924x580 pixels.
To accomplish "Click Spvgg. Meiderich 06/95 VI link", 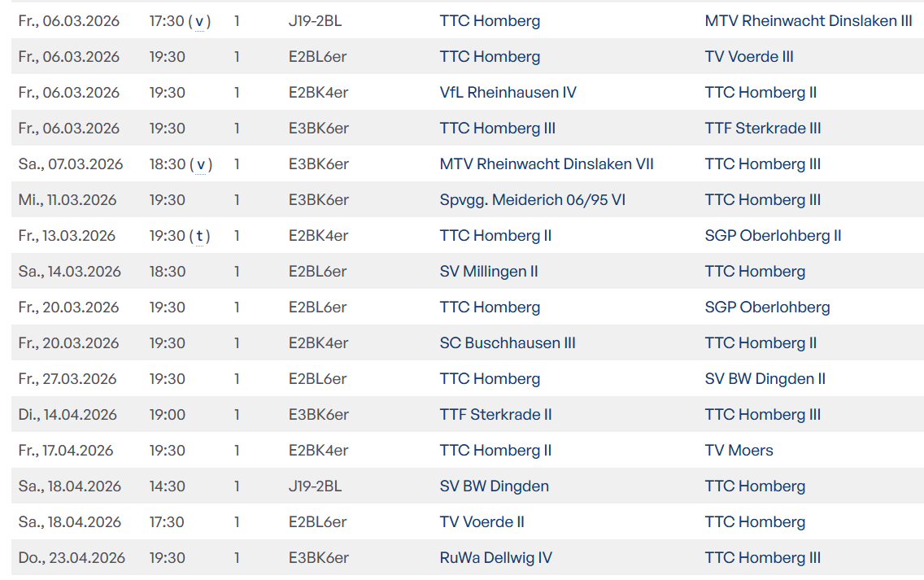I will [x=532, y=200].
